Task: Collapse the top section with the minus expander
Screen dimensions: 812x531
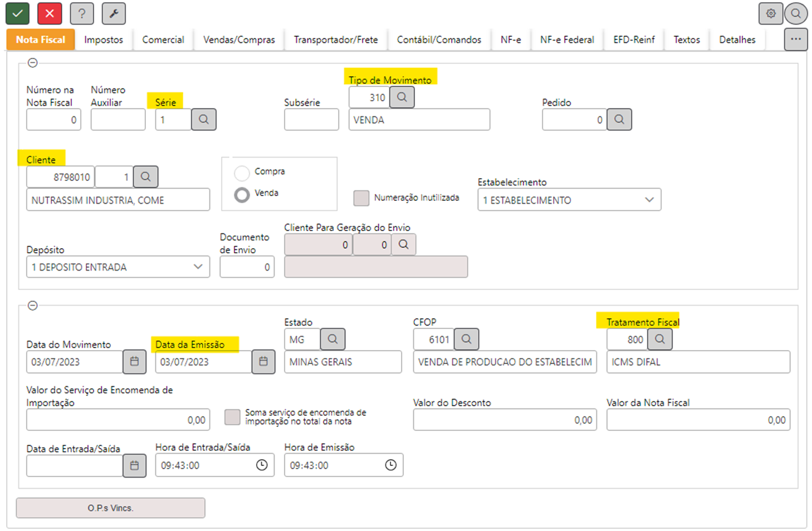Action: point(33,63)
